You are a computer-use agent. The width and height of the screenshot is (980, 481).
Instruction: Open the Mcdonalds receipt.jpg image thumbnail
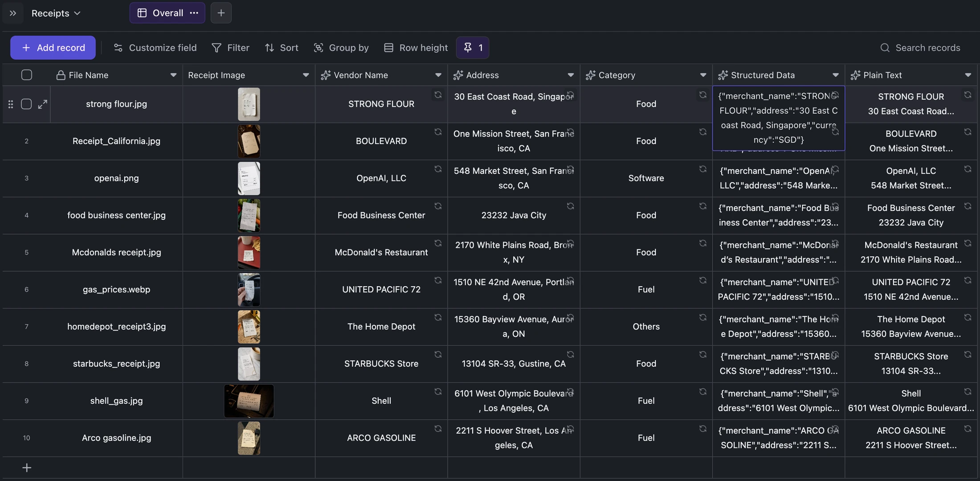[249, 252]
